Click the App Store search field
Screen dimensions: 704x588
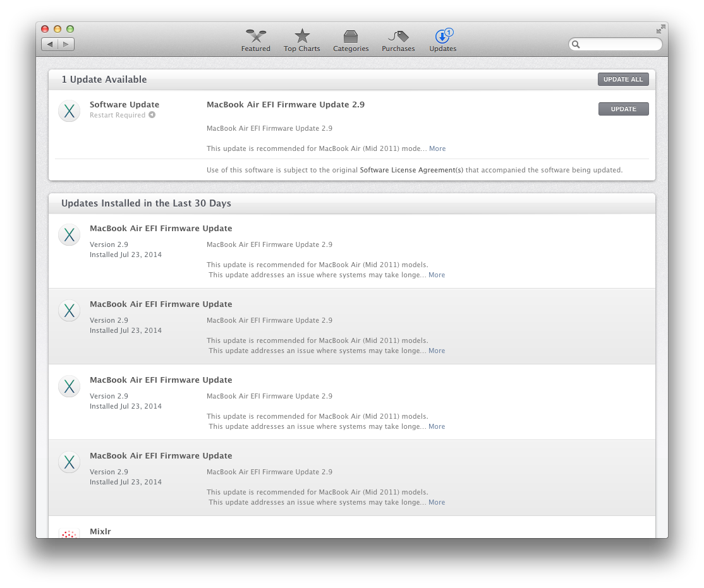point(615,44)
